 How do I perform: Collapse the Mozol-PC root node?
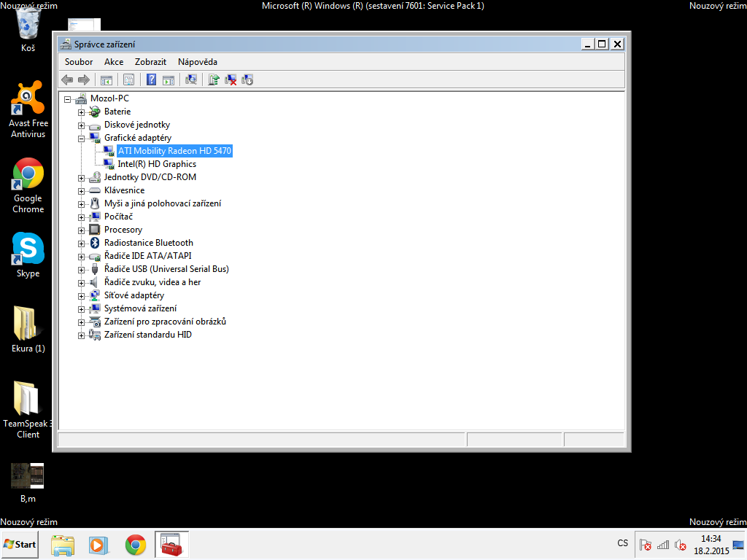(x=68, y=99)
